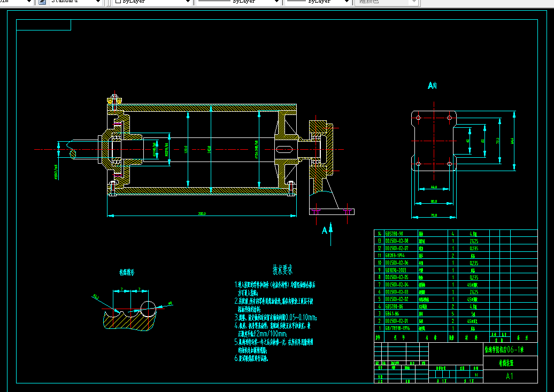Select the 技术要求 heading text
This screenshot has width=554, height=392.
coord(282,270)
